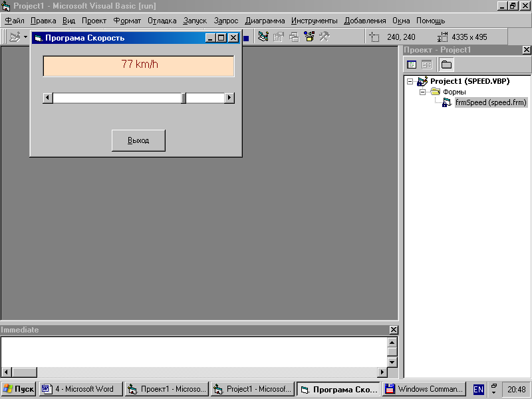
Task: Click Immediate window scroll up arrow
Action: coord(392,342)
